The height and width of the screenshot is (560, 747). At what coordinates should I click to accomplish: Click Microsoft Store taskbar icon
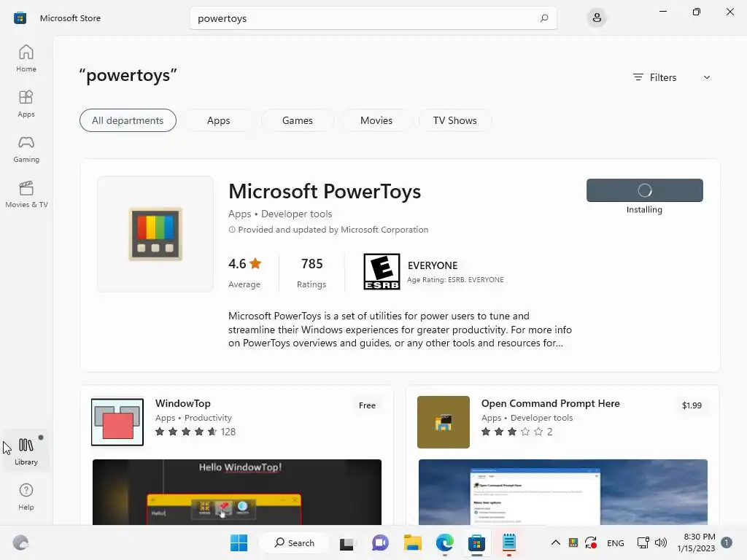pyautogui.click(x=476, y=542)
